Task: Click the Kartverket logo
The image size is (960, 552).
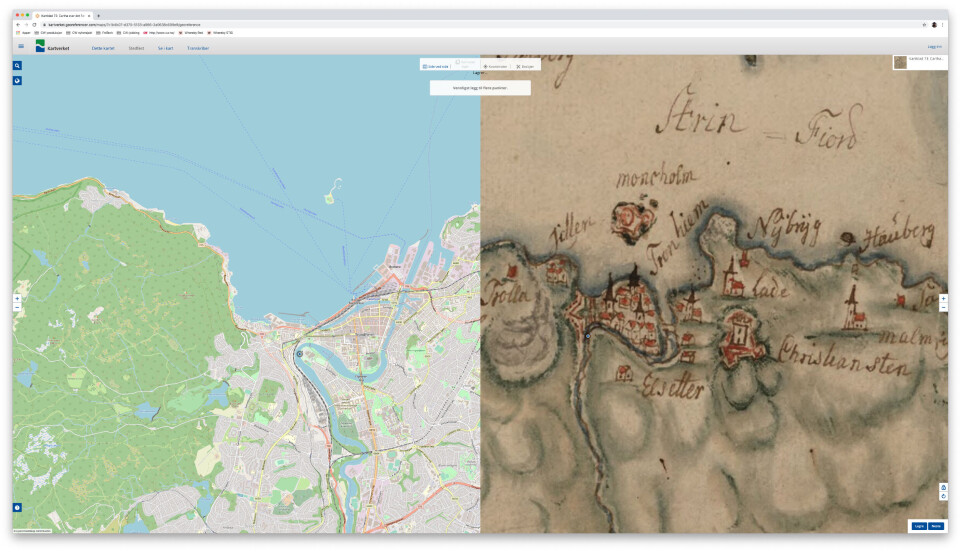Action: [x=53, y=47]
